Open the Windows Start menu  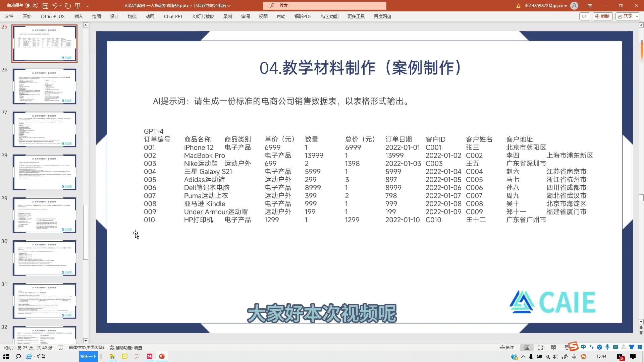point(6,356)
